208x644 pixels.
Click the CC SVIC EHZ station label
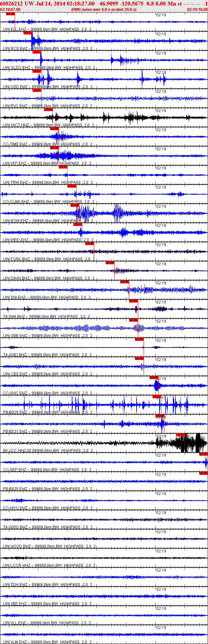pos(15,393)
